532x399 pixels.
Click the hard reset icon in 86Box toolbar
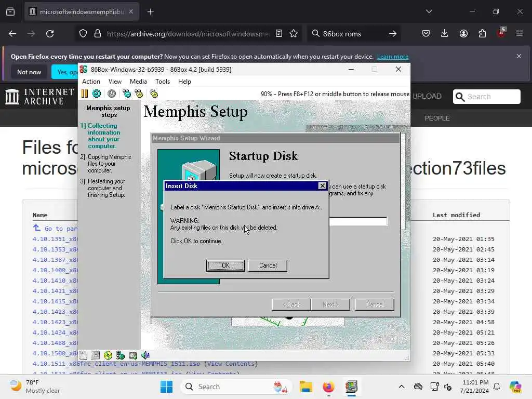click(97, 94)
